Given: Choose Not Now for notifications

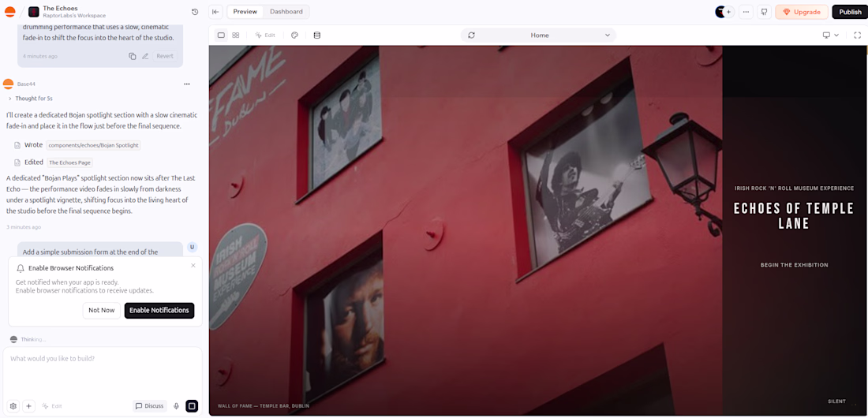Looking at the screenshot, I should (101, 310).
